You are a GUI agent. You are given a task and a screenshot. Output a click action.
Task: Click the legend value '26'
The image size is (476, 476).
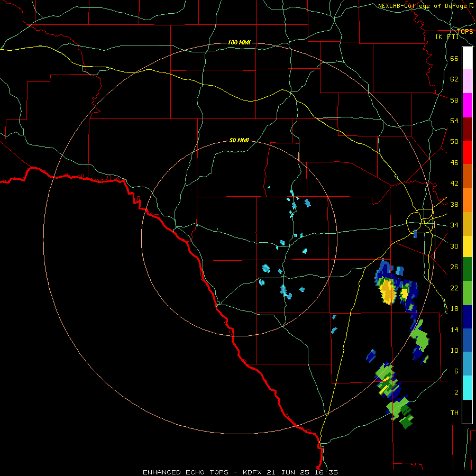pyautogui.click(x=454, y=267)
